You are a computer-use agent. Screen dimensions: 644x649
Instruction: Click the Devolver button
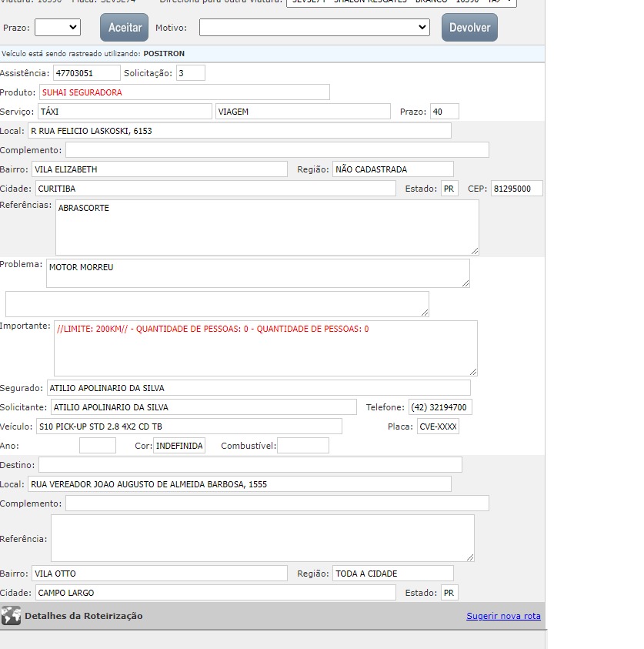469,27
